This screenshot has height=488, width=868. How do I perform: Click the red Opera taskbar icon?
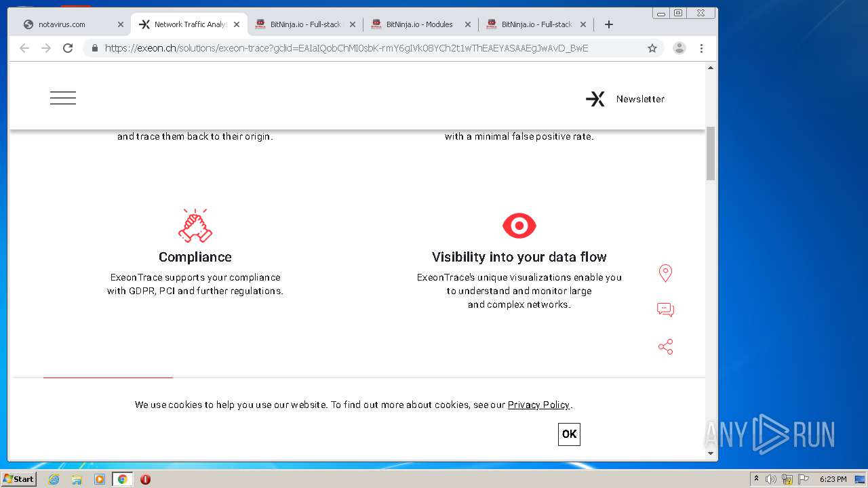coord(145,479)
